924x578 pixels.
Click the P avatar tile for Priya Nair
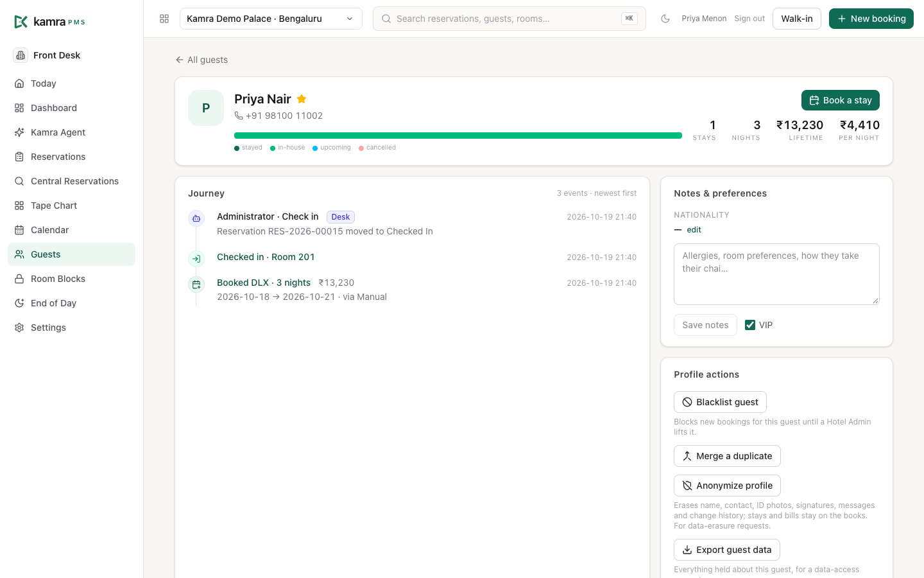point(206,108)
